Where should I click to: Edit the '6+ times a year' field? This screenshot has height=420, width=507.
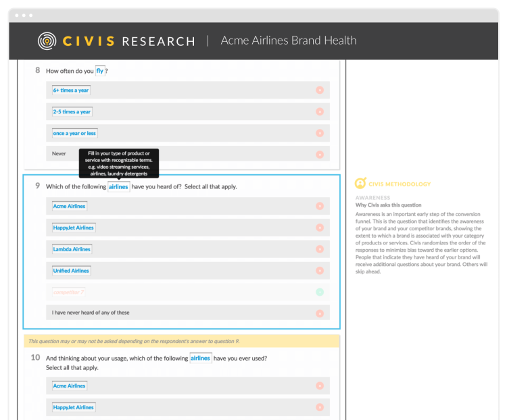[x=71, y=90]
